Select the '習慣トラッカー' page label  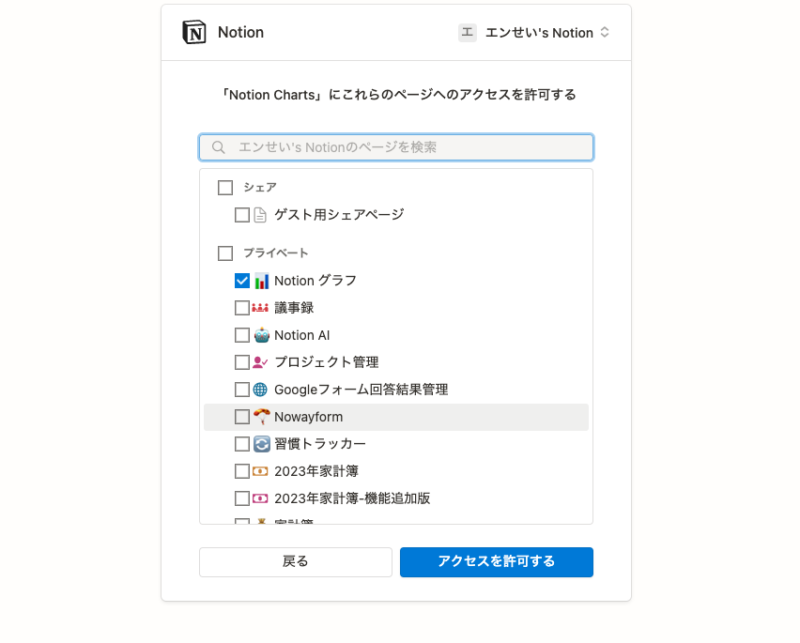pos(320,444)
